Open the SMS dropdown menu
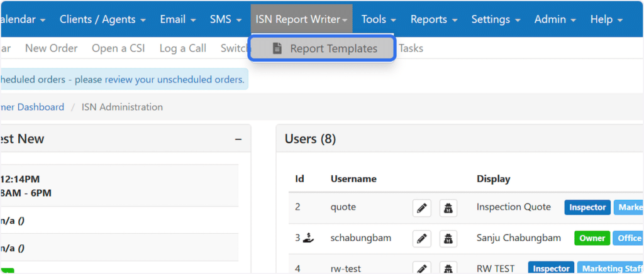Image resolution: width=644 pixels, height=274 pixels. coord(226,19)
